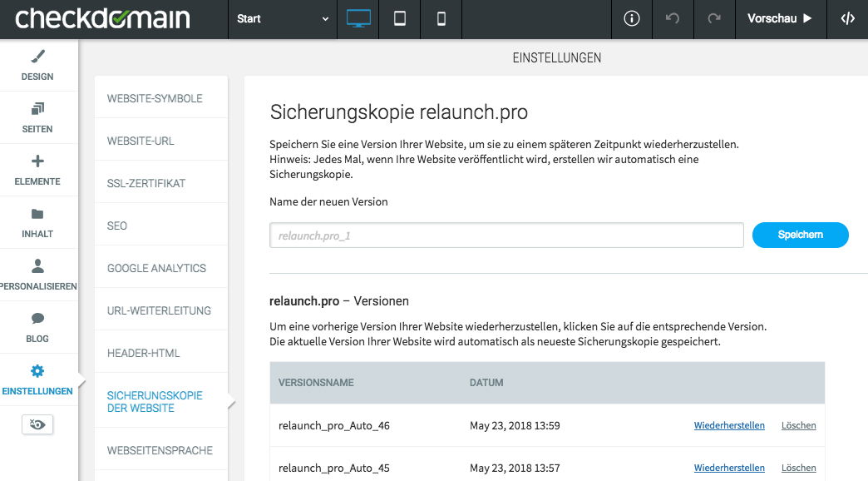Switch to desktop view
Screen dimensions: 868x481
(358, 19)
